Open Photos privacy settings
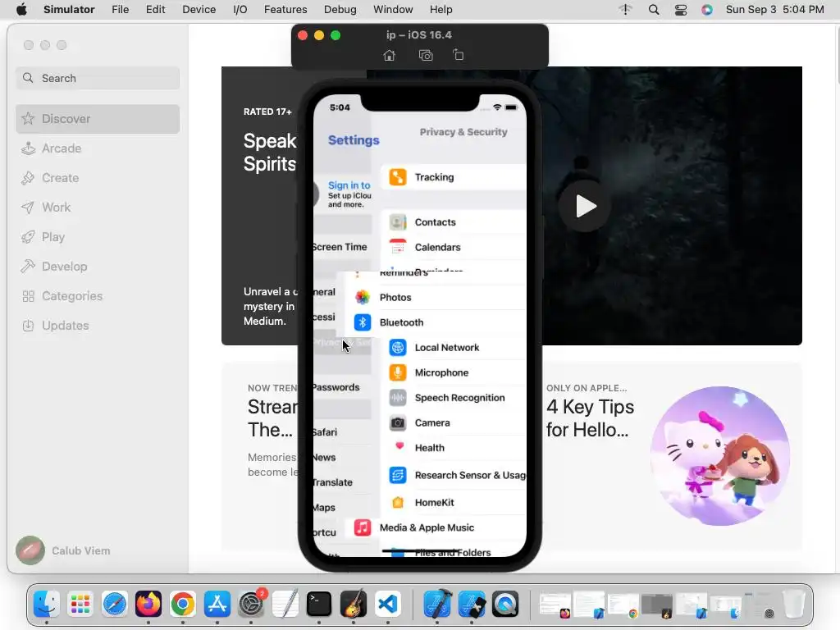The height and width of the screenshot is (630, 840). coord(436,297)
